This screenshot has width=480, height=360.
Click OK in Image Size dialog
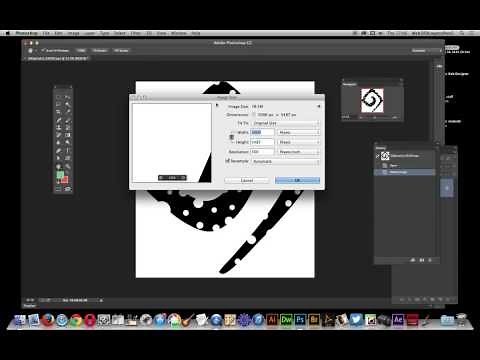tap(297, 180)
